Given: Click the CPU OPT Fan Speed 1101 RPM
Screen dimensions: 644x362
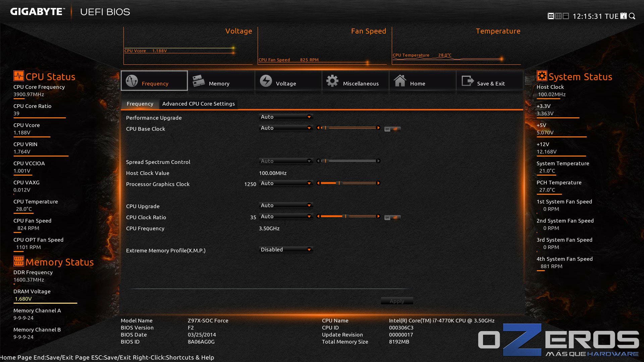Looking at the screenshot, I should 29,247.
